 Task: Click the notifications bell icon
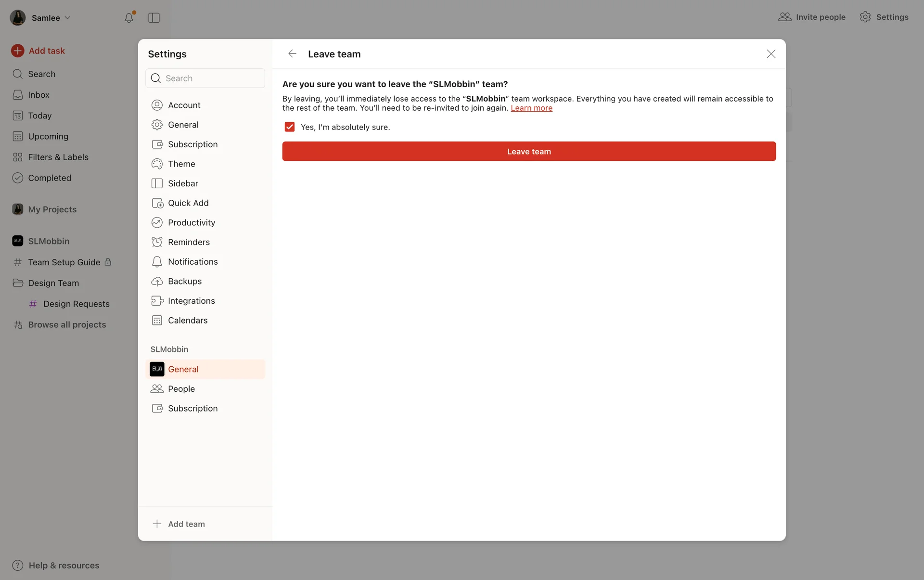[x=128, y=18]
